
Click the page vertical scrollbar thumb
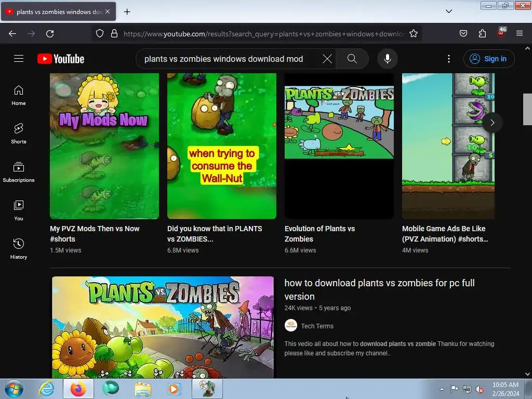point(527,109)
